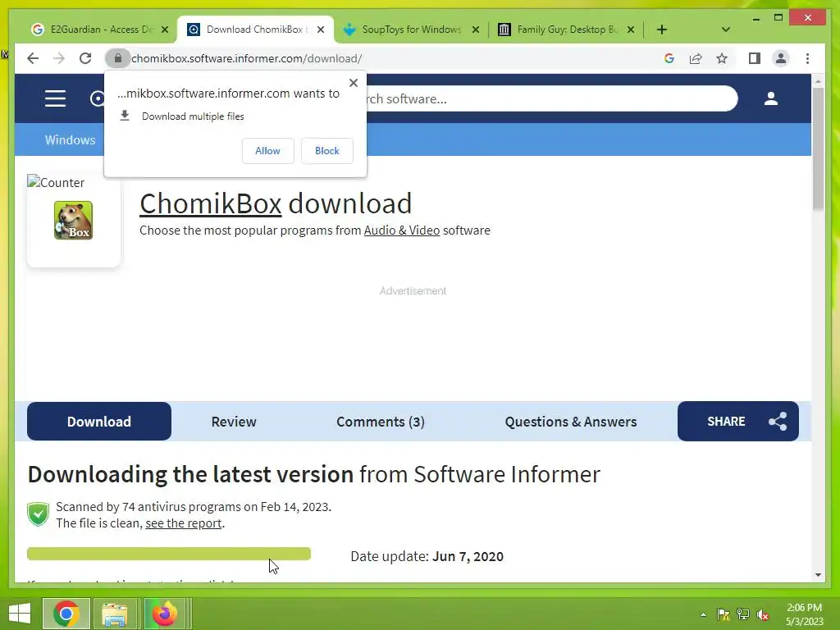This screenshot has width=840, height=630.
Task: Click the share network icon
Action: (x=778, y=422)
